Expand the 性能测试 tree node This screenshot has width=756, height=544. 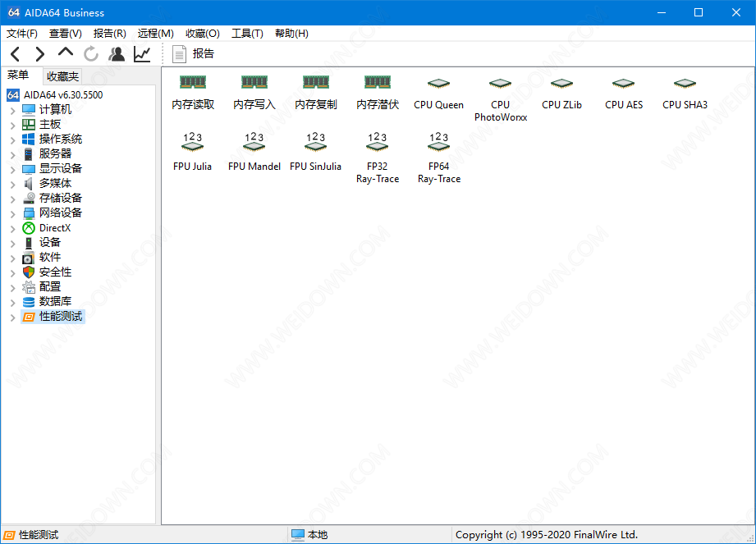tap(12, 318)
